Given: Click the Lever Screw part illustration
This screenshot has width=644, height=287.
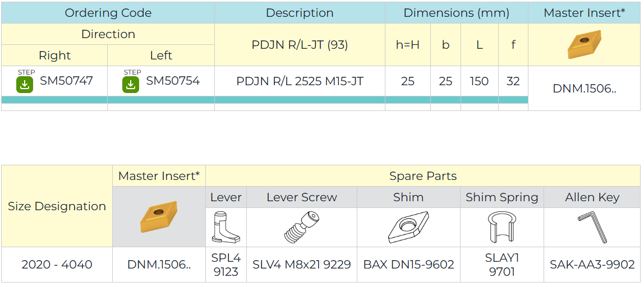Looking at the screenshot, I should [301, 227].
